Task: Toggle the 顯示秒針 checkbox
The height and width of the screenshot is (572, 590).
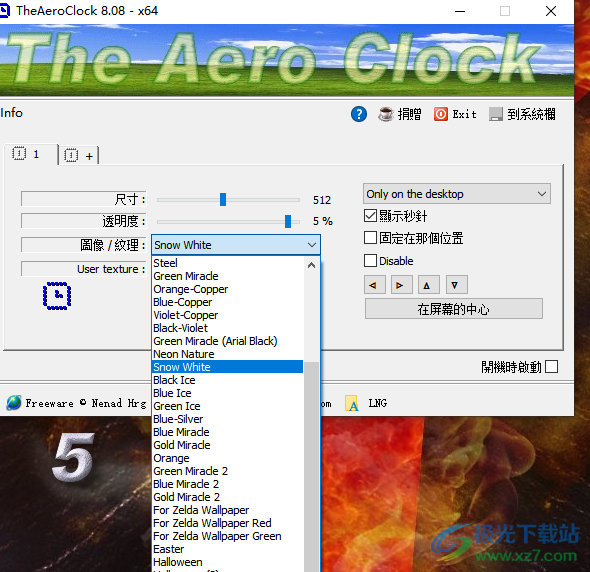Action: [x=370, y=216]
